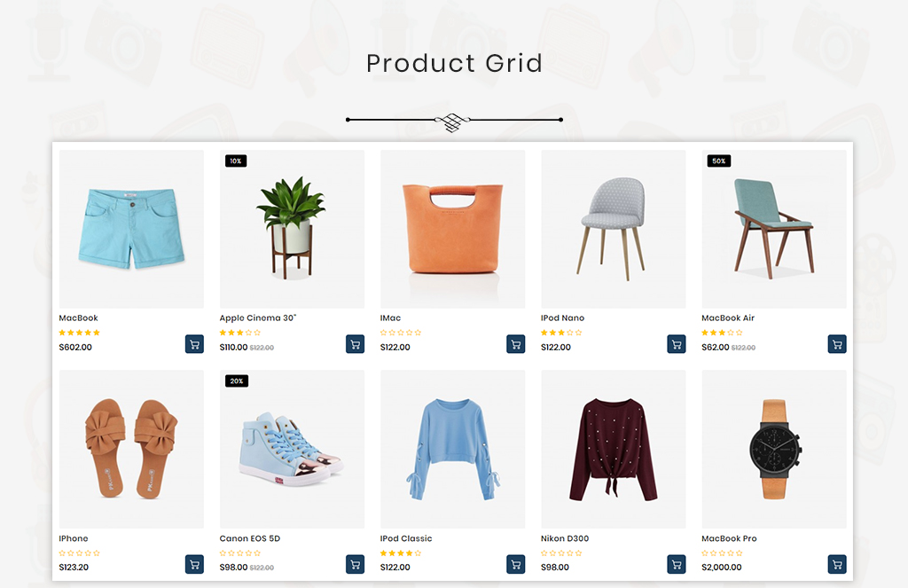
Task: Open the MacBook Pro title link
Action: click(x=729, y=538)
